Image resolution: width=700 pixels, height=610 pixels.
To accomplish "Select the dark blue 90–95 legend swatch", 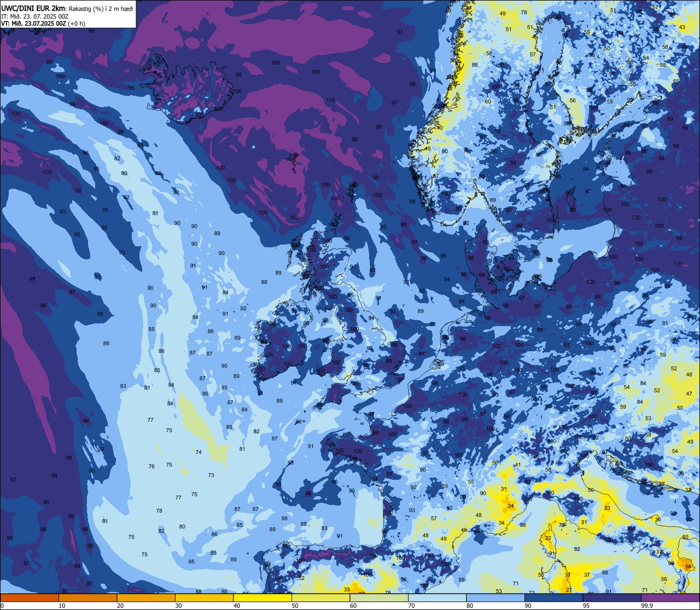I will (x=553, y=597).
